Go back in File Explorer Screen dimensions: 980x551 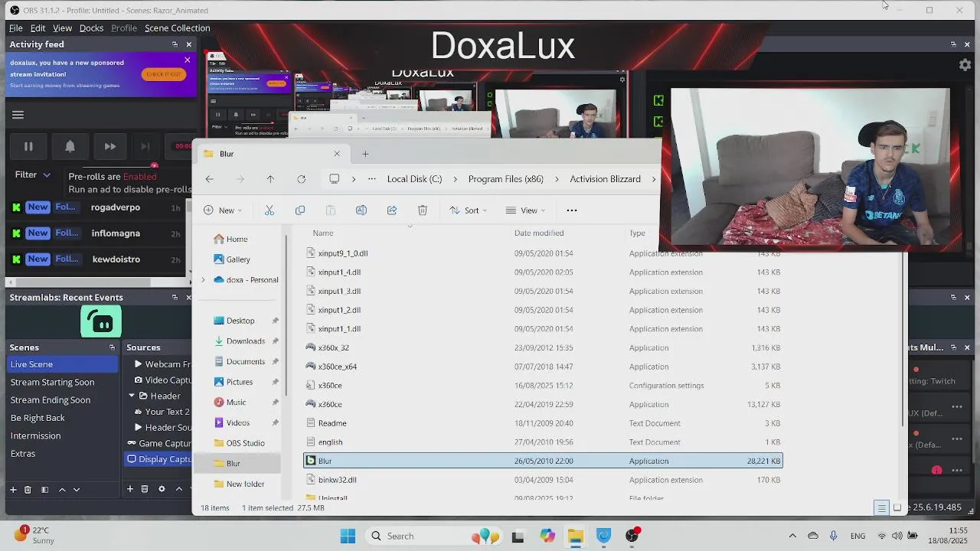(209, 179)
